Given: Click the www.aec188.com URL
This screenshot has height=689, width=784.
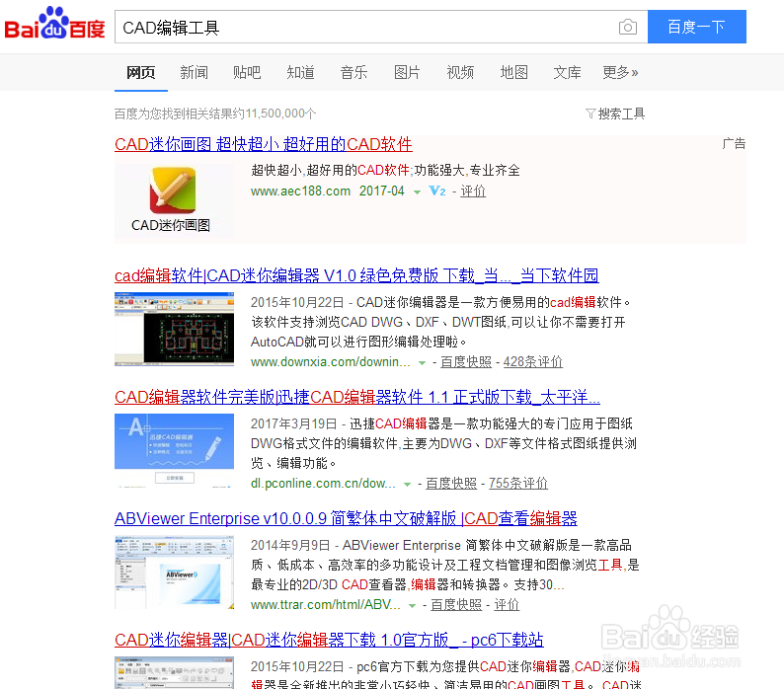Looking at the screenshot, I should (x=300, y=191).
